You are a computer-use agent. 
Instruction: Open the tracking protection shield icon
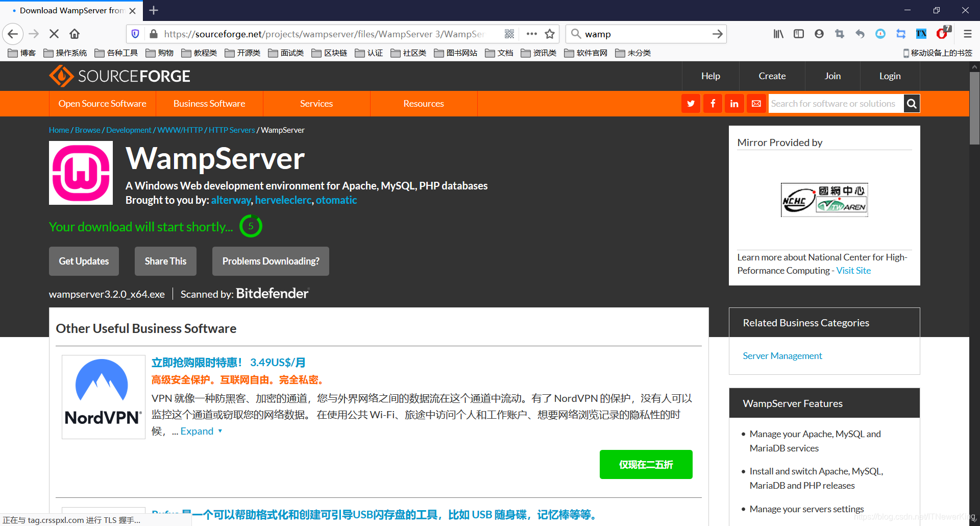coord(135,34)
